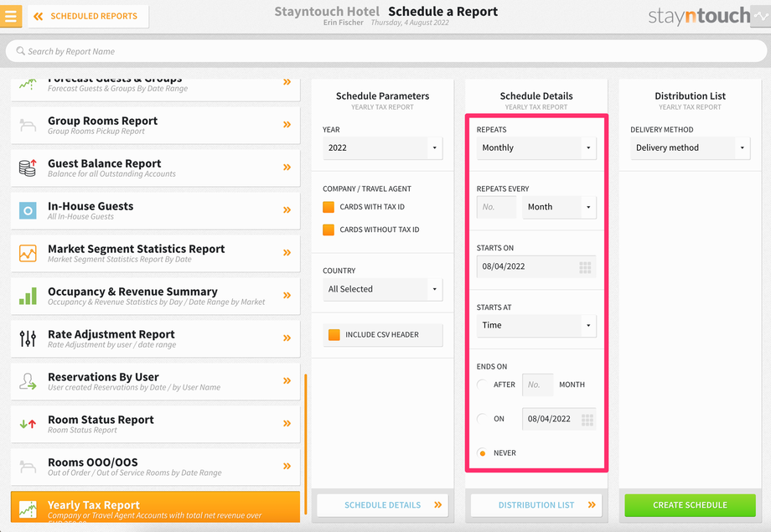Select the Reservations By User report
This screenshot has width=771, height=532.
[x=155, y=381]
